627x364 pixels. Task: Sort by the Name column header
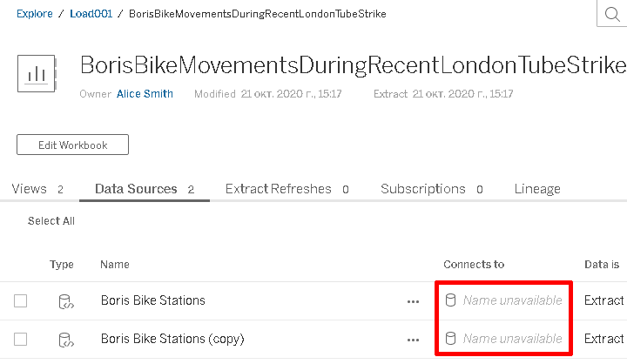point(115,265)
